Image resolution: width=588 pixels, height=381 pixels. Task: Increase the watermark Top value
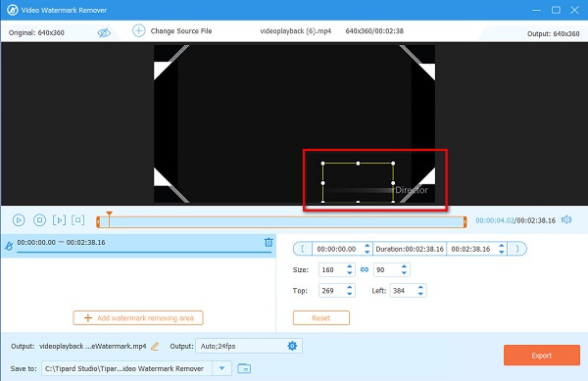tap(350, 287)
